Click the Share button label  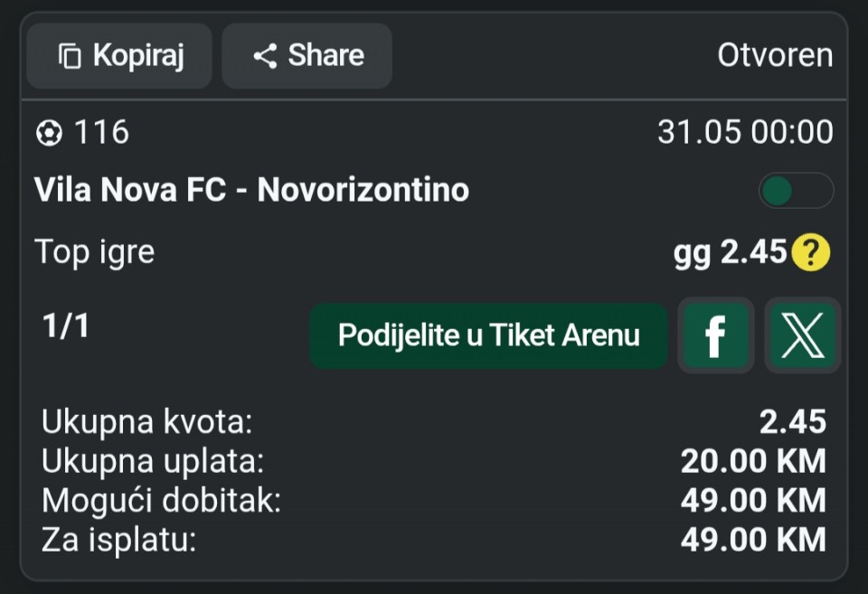point(326,55)
